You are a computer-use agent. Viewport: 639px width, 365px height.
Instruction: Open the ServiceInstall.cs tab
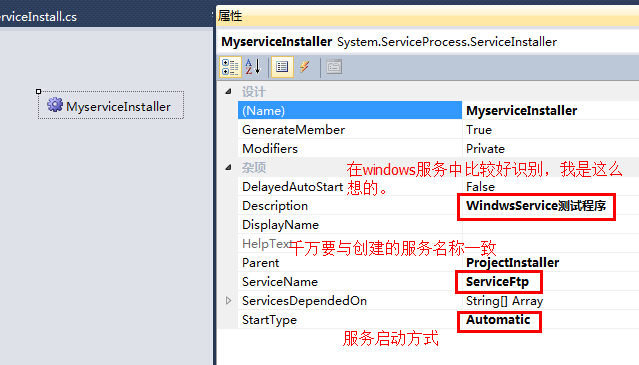pos(38,17)
